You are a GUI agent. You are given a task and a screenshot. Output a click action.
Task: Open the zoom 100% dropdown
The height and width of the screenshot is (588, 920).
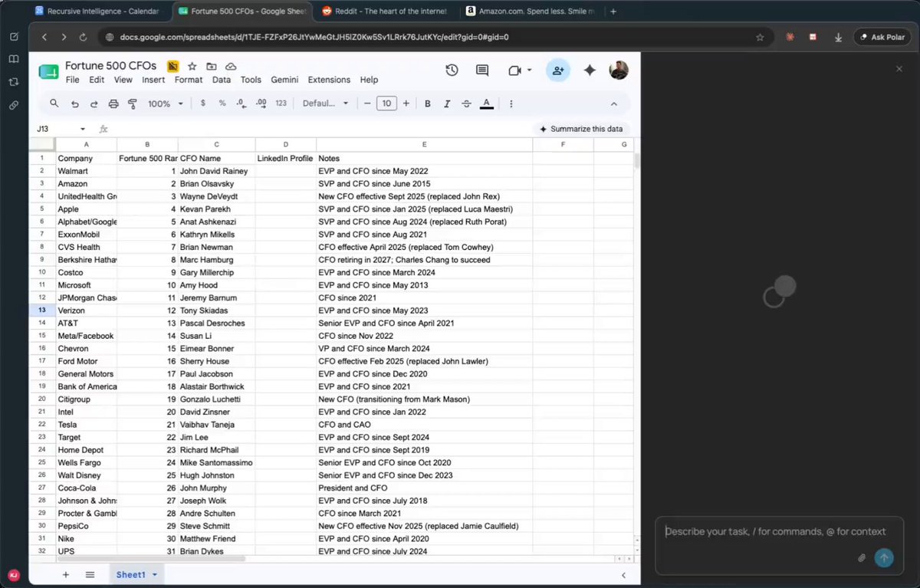coord(166,103)
